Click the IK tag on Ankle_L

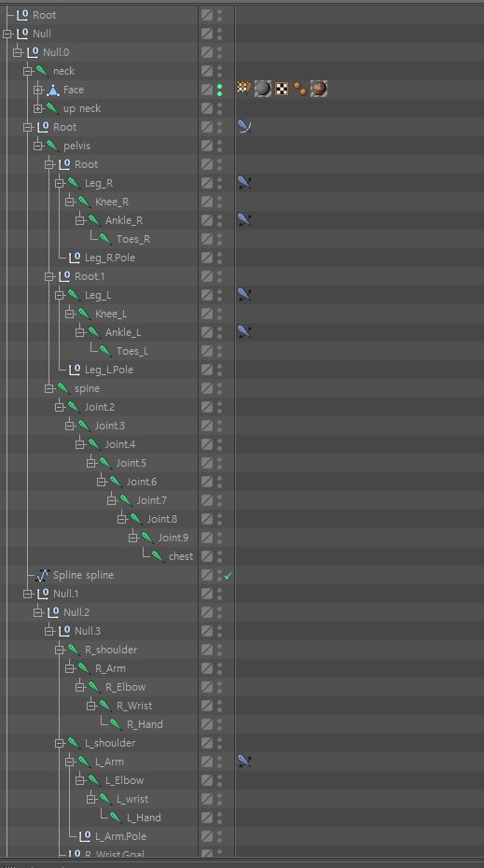tap(244, 331)
